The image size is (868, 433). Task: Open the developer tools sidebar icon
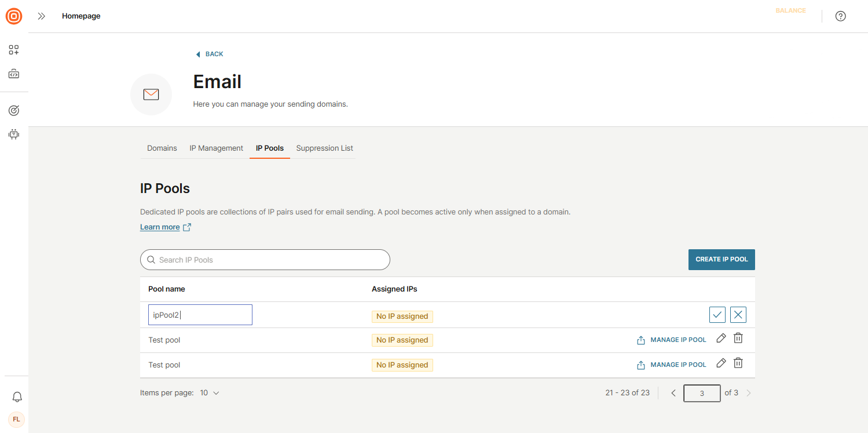[13, 74]
